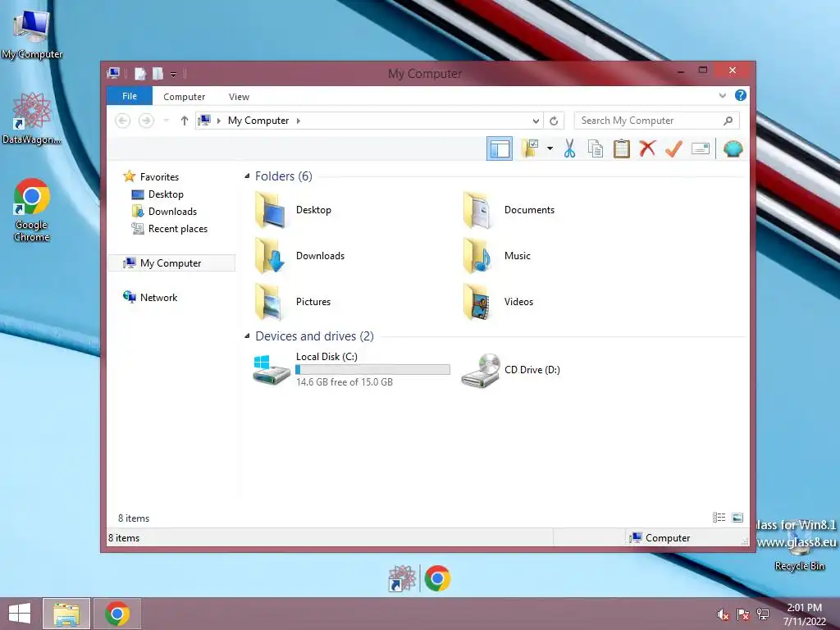Switch to Large icons view
The image size is (840, 630).
[737, 517]
